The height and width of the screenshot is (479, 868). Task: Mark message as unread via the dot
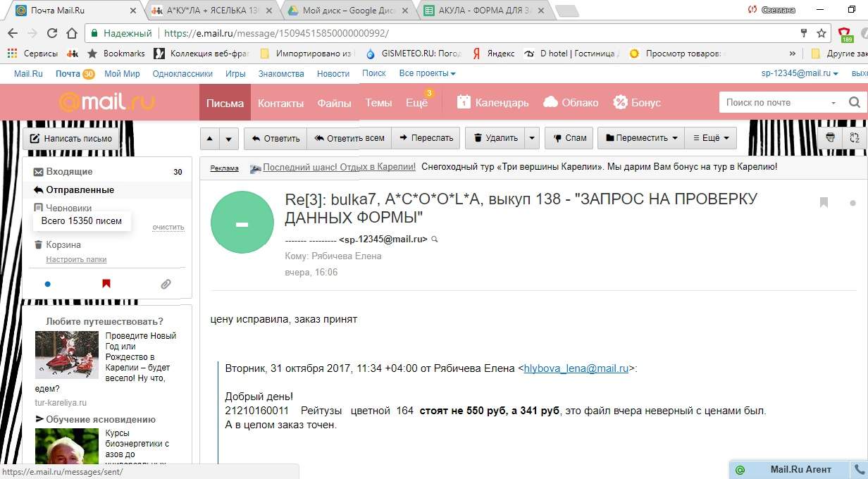853,203
